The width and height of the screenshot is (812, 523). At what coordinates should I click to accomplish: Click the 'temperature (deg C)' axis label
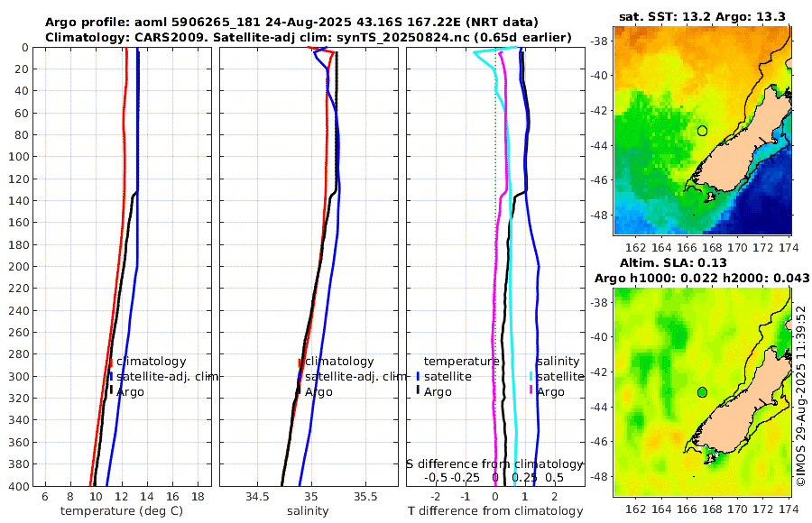tap(122, 511)
